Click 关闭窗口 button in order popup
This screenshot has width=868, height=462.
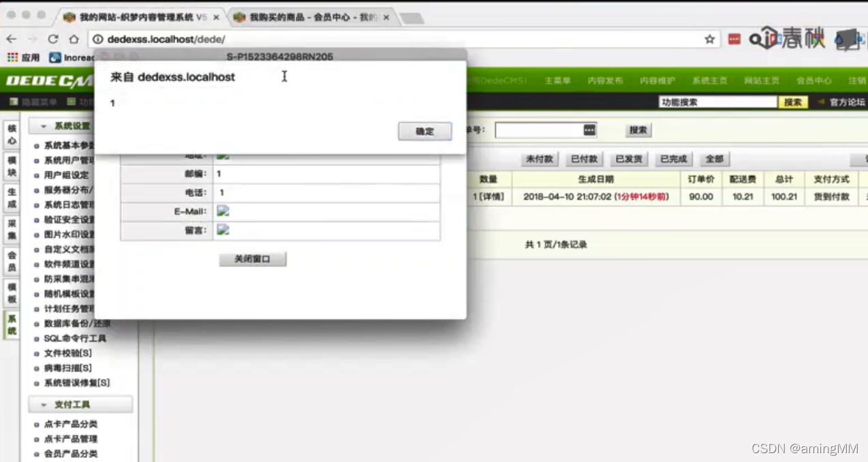[x=253, y=259]
